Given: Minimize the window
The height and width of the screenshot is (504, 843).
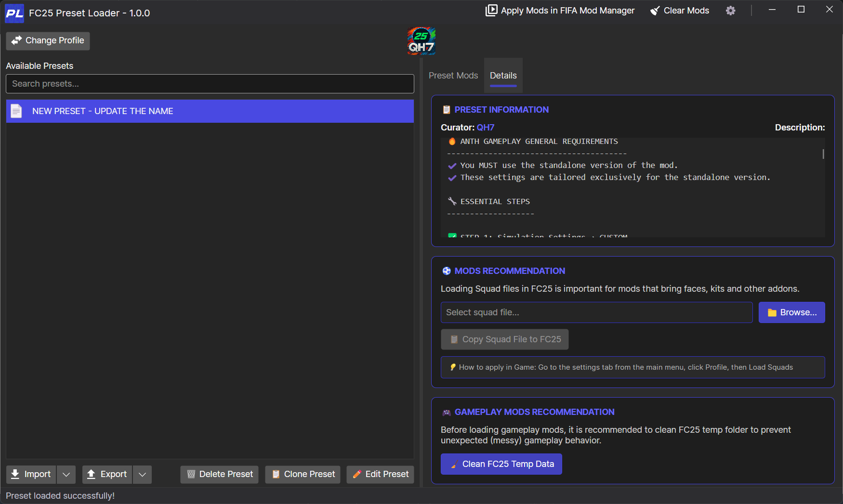Looking at the screenshot, I should [772, 10].
